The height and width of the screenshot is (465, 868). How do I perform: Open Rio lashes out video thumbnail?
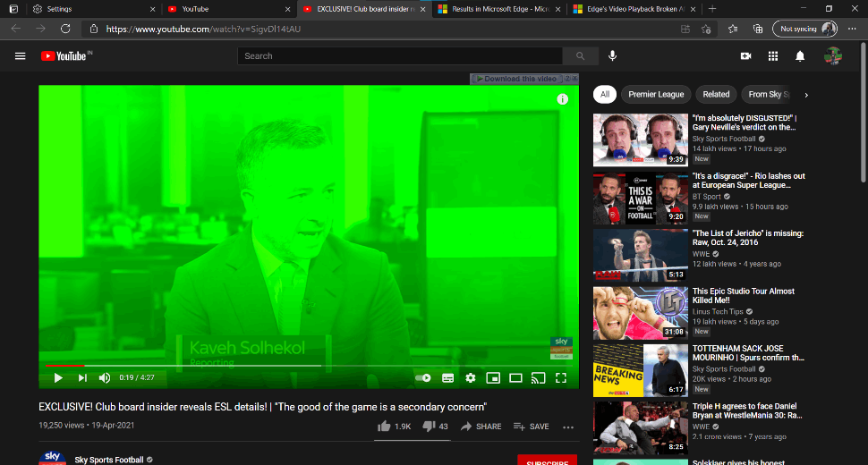641,198
